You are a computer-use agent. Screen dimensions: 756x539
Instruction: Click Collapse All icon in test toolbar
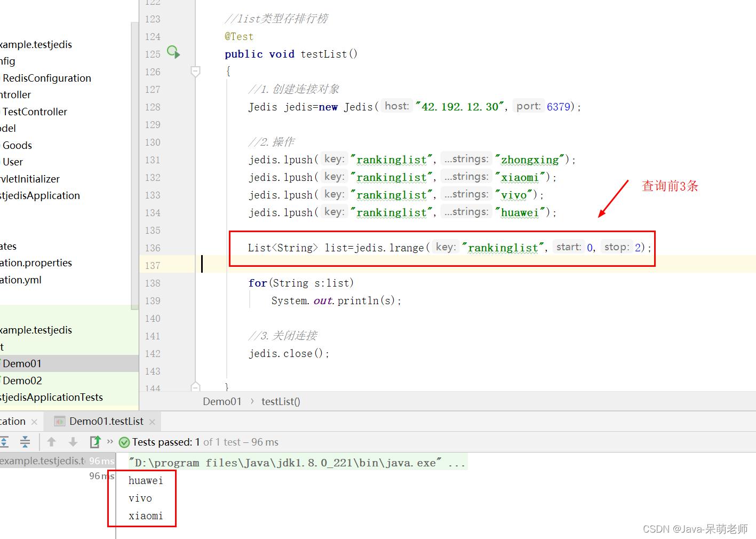(25, 442)
